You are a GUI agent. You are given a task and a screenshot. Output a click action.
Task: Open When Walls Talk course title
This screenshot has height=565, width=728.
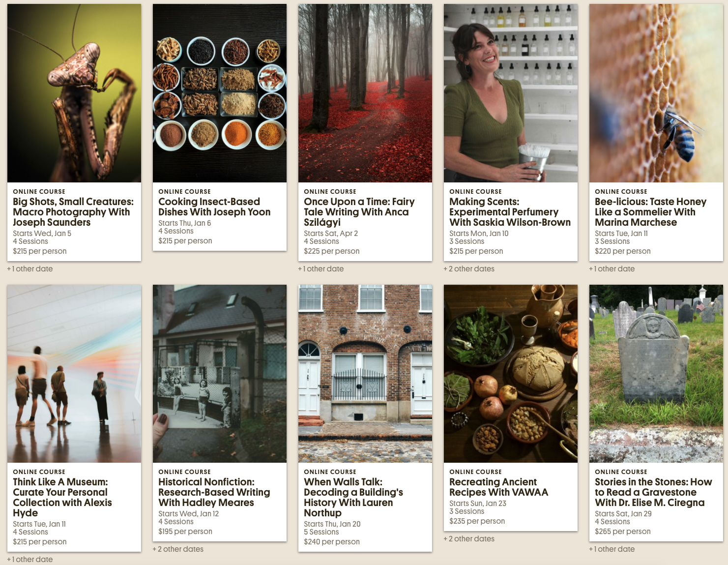353,497
